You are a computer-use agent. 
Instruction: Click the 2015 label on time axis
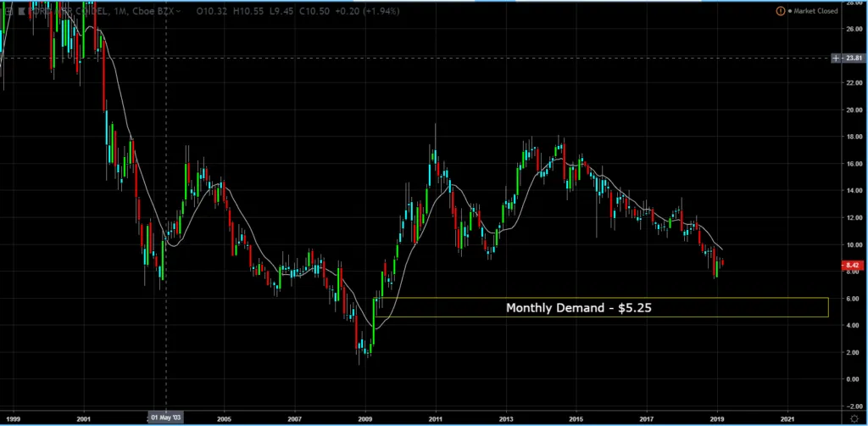(x=576, y=418)
